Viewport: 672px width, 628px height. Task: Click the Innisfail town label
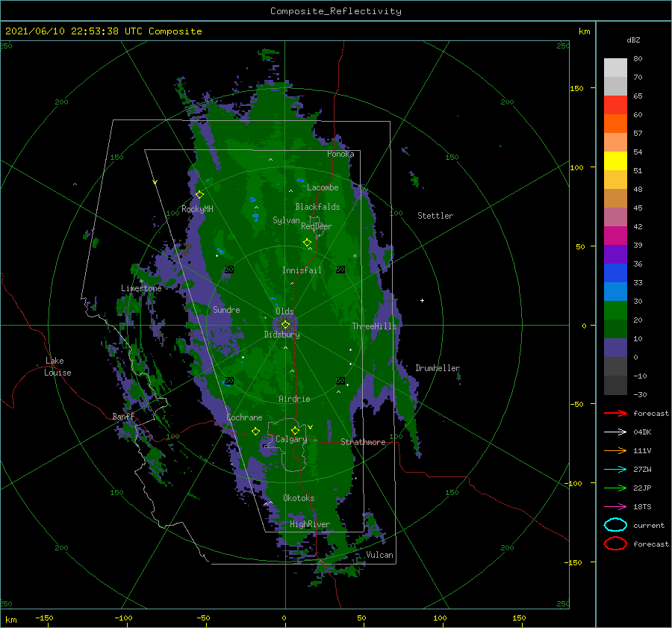[x=302, y=270]
